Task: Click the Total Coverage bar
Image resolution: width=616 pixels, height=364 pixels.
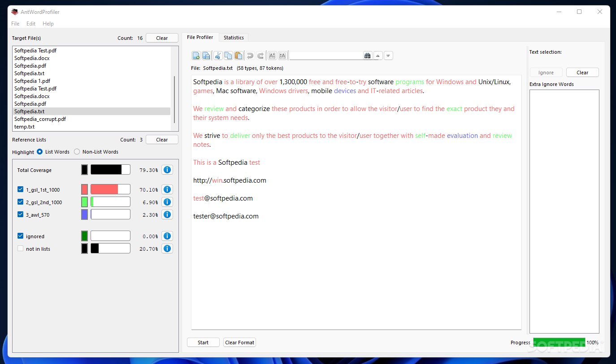Action: pyautogui.click(x=110, y=170)
